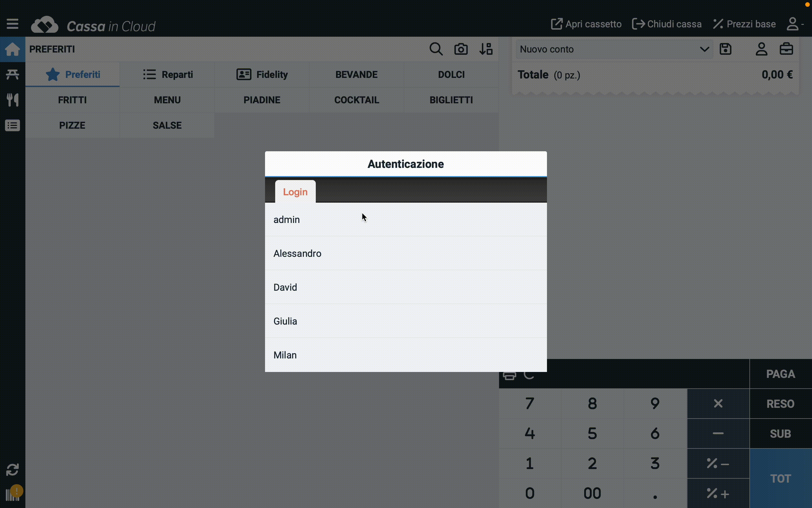812x508 pixels.
Task: Click the SUB button
Action: [781, 433]
